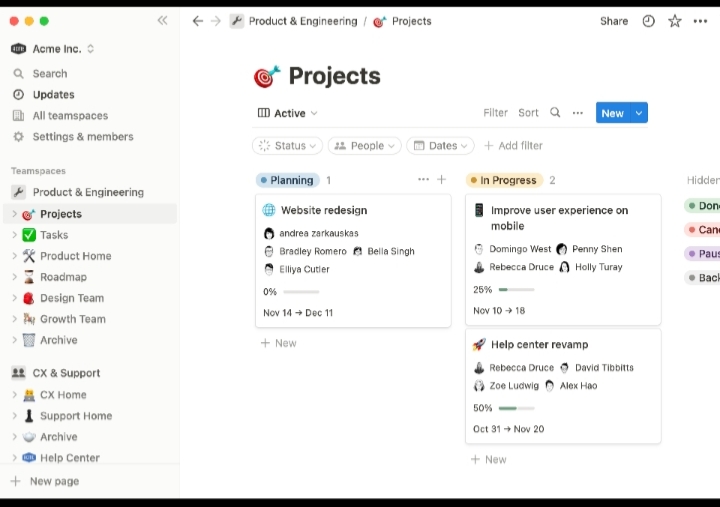Click the Share button
The image size is (720, 507).
(614, 21)
